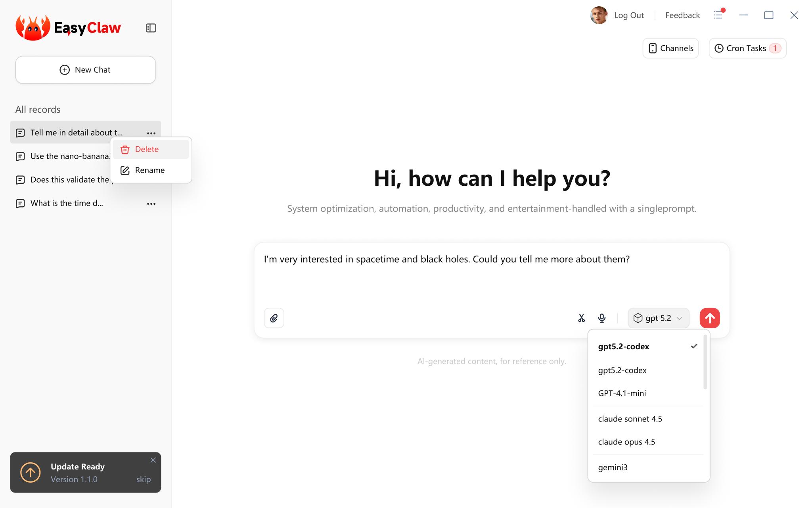Close the Update Ready notification
The width and height of the screenshot is (812, 508).
(153, 460)
